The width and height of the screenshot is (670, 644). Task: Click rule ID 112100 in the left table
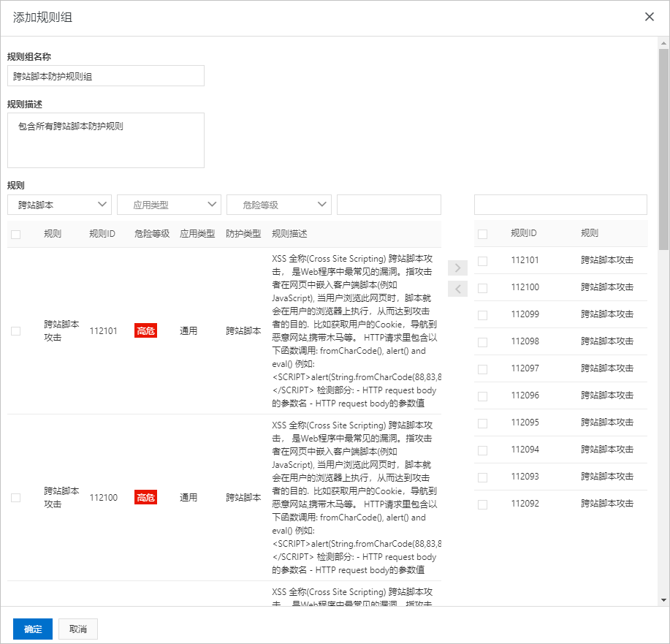(x=104, y=497)
